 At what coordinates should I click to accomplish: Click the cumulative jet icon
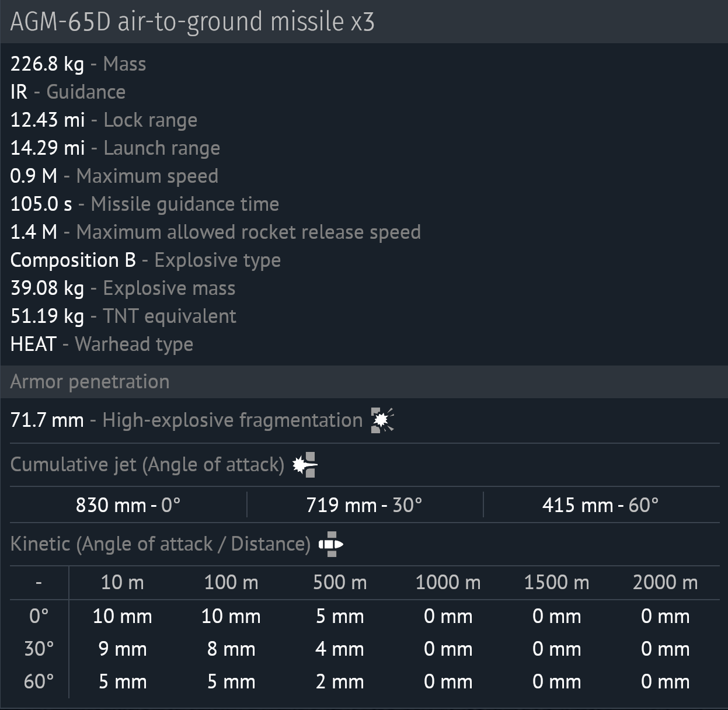click(304, 465)
